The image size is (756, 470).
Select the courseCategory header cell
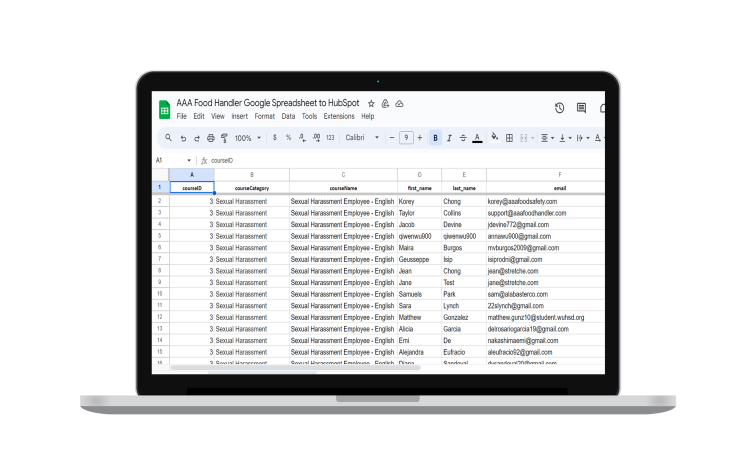(x=252, y=188)
